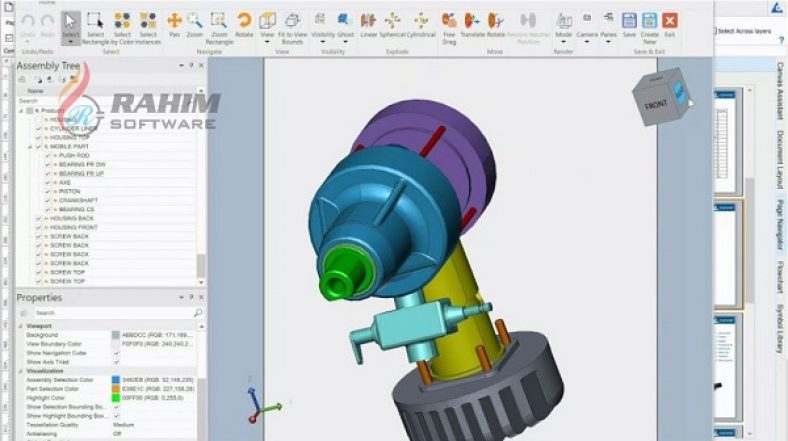Open the Camera dropdown

[x=586, y=42]
